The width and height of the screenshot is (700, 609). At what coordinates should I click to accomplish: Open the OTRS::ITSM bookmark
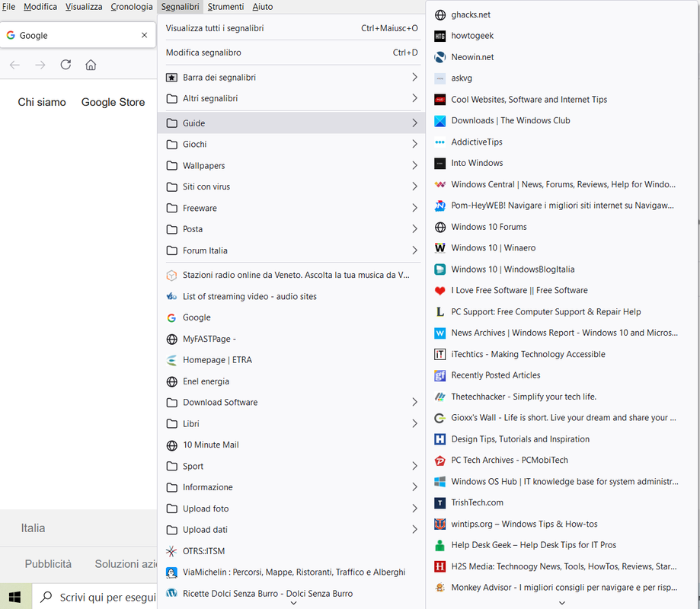tap(292, 551)
